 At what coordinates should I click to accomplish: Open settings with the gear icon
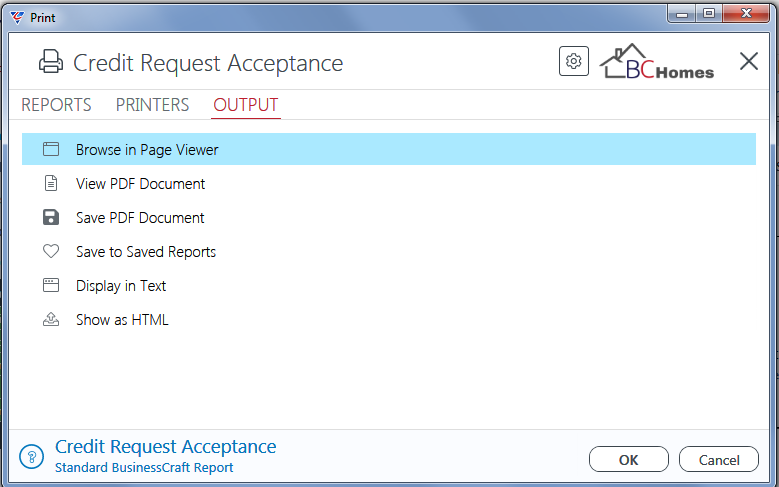574,61
